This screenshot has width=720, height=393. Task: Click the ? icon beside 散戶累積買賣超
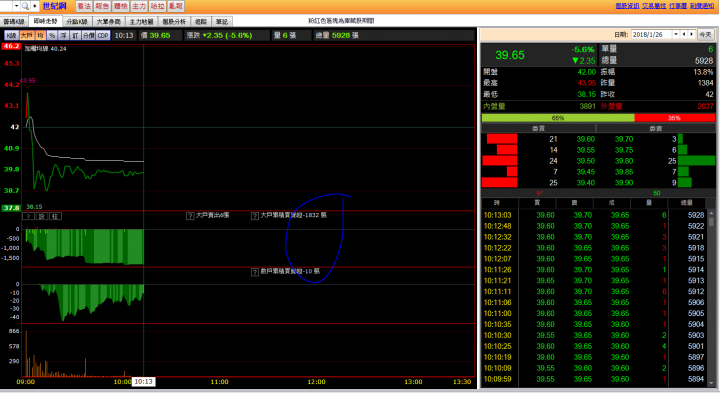(x=255, y=272)
